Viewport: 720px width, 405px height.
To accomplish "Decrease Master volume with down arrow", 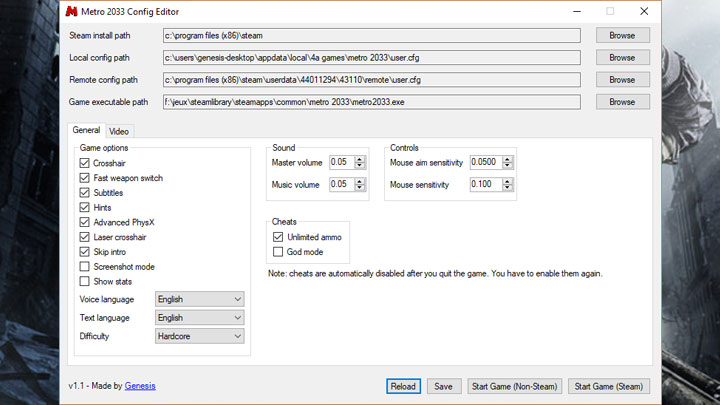I will coord(360,165).
